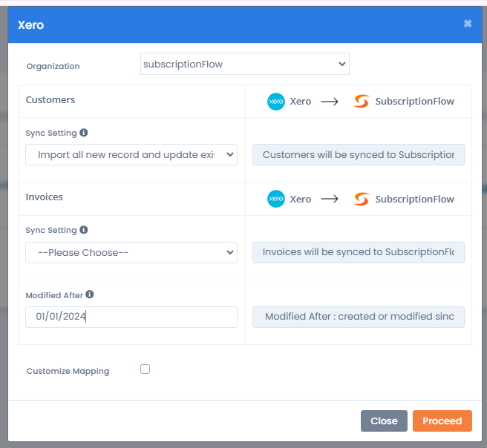Click the Close button
This screenshot has width=487, height=448.
click(x=384, y=421)
